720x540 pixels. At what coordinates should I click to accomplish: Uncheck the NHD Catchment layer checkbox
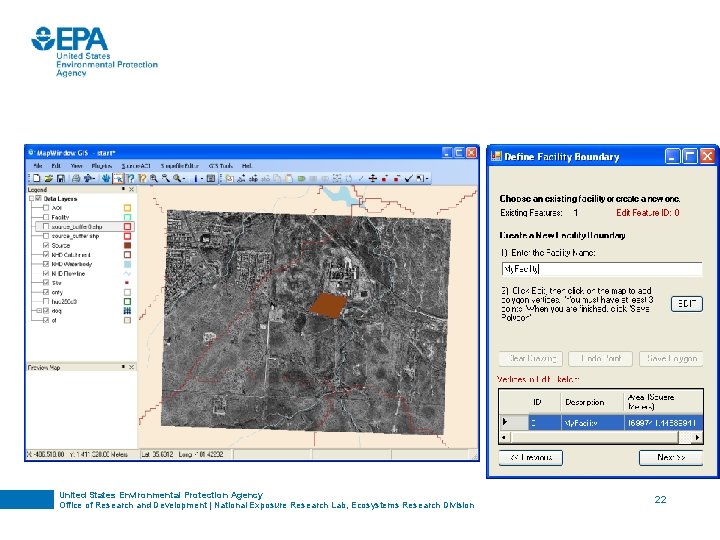click(x=46, y=254)
